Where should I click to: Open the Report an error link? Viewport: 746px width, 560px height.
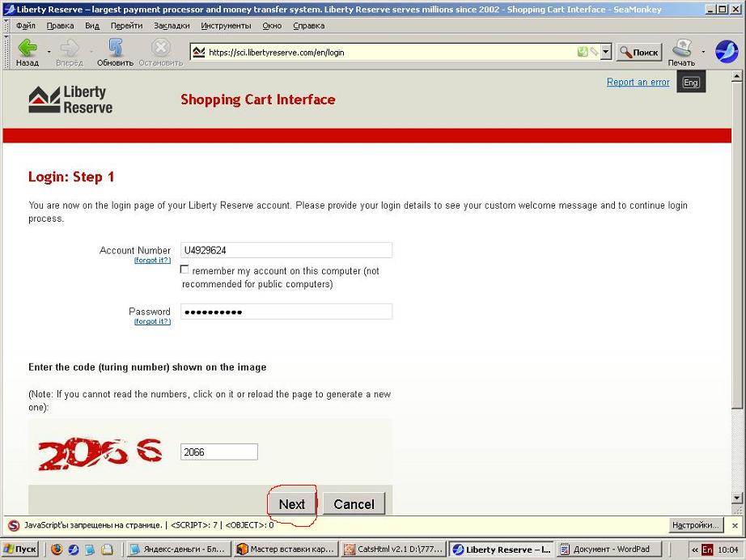[x=638, y=83]
